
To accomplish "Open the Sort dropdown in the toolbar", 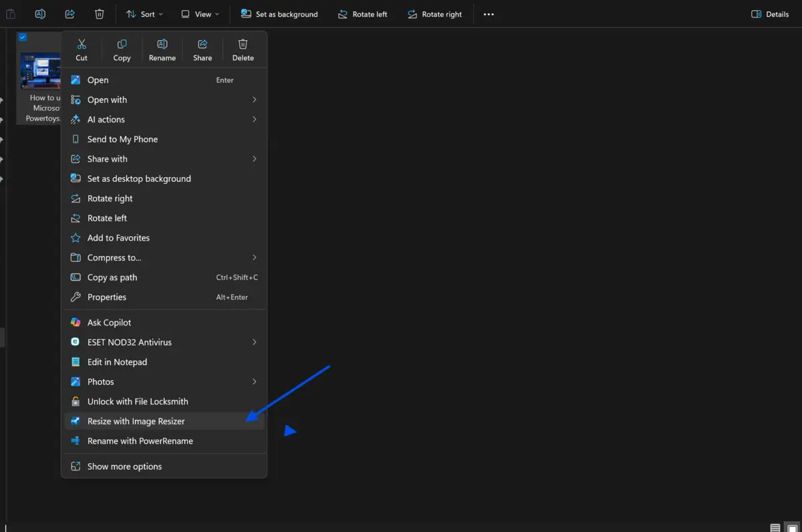I will pyautogui.click(x=144, y=14).
